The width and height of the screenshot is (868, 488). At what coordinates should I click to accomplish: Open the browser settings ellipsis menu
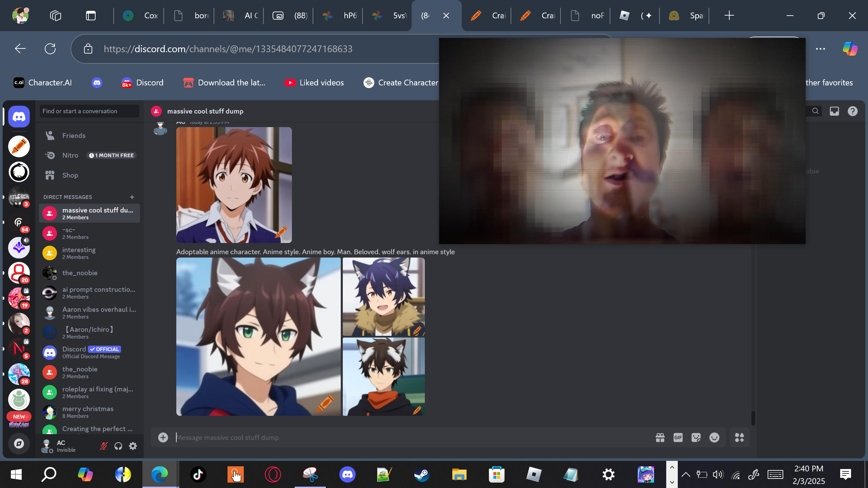point(821,49)
